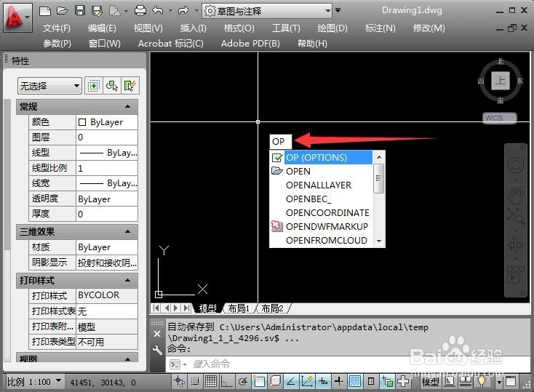Click the Save As icon with pencil
This screenshot has width=534, height=392.
click(97, 11)
